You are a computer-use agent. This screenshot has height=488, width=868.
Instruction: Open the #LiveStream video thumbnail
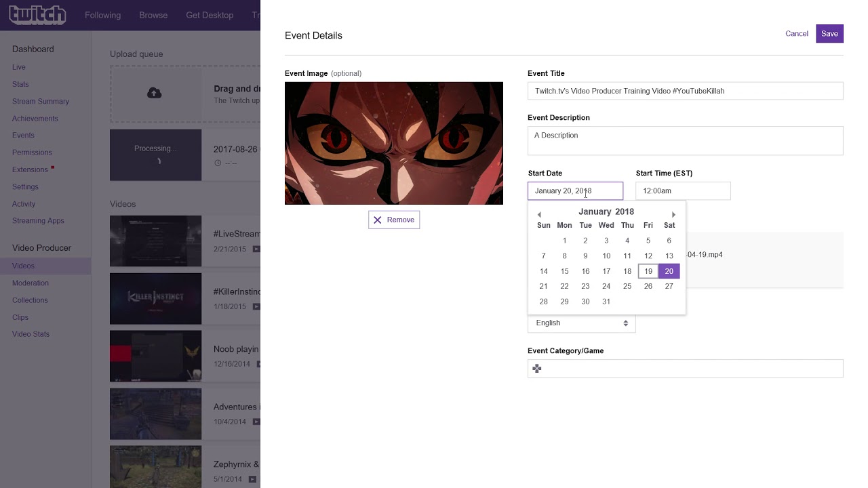coord(155,241)
